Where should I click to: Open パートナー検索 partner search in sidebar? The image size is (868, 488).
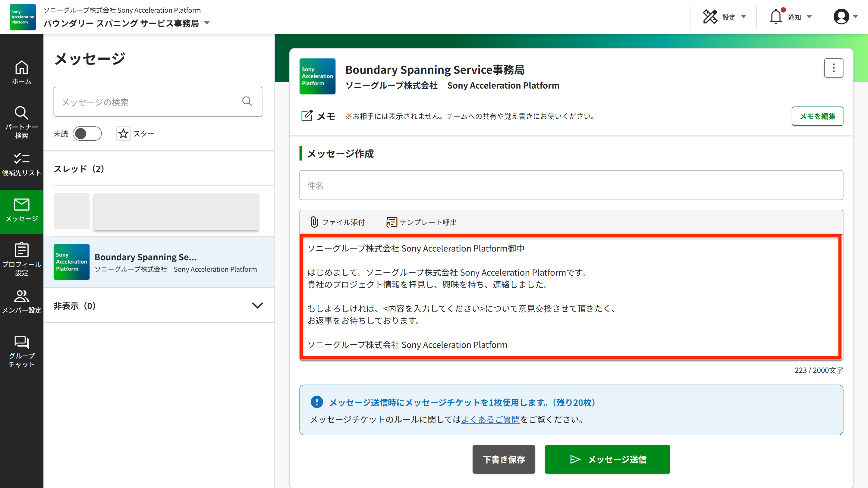pyautogui.click(x=22, y=122)
